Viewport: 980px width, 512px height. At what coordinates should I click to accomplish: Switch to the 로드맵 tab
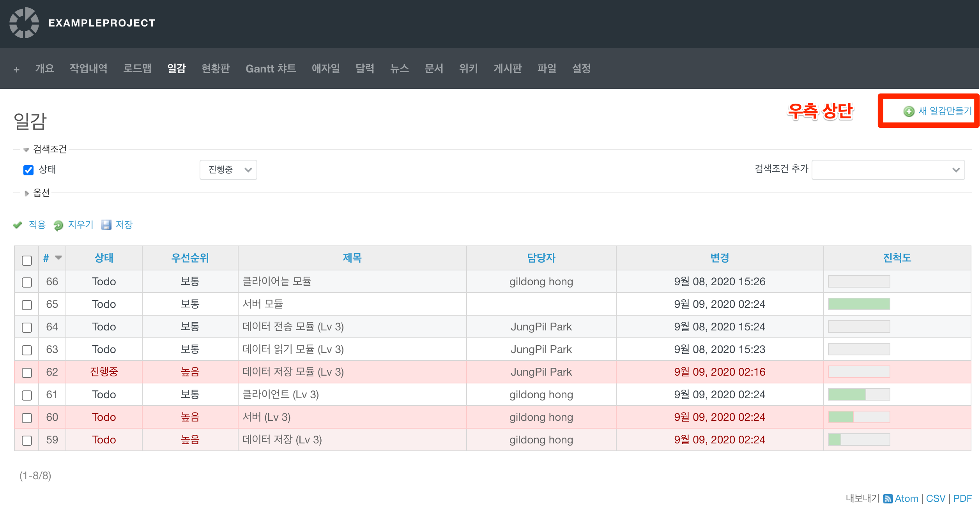point(137,69)
